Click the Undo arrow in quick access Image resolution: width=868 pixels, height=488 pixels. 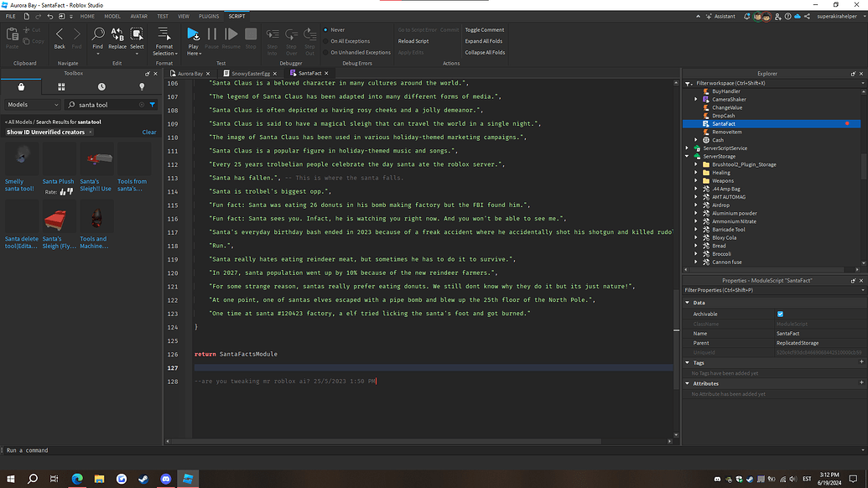[x=49, y=17]
